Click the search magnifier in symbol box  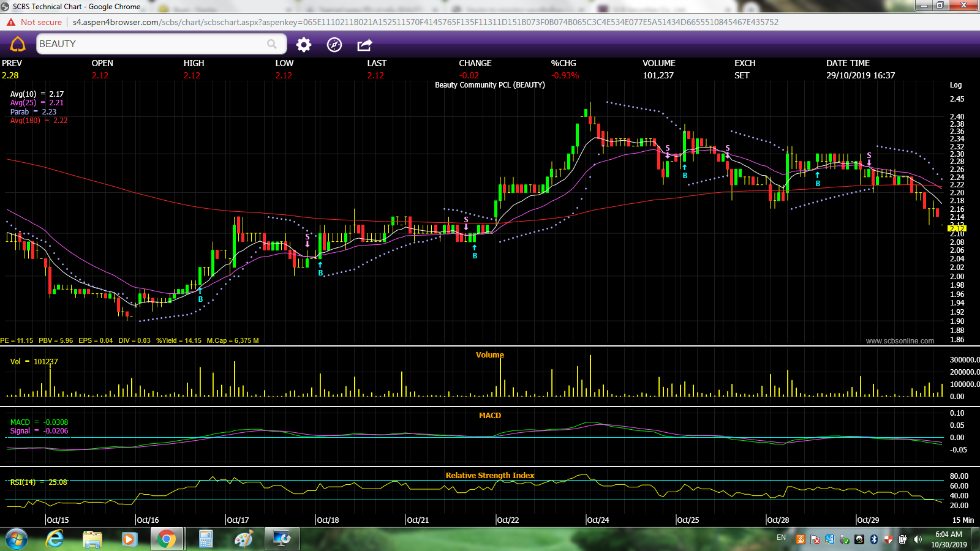coord(272,44)
